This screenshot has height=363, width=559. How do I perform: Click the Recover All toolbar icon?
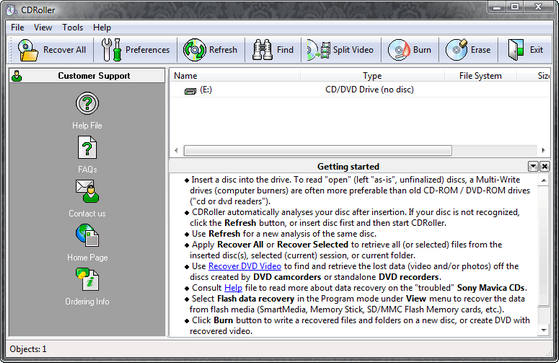28,50
